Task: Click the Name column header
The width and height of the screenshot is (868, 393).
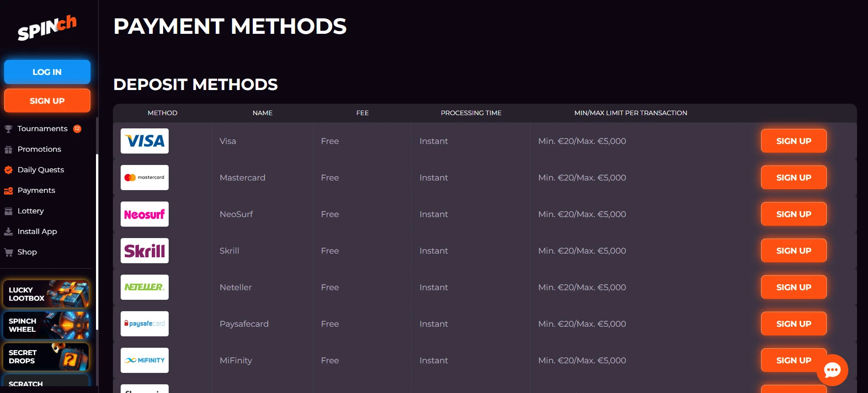Action: point(262,113)
